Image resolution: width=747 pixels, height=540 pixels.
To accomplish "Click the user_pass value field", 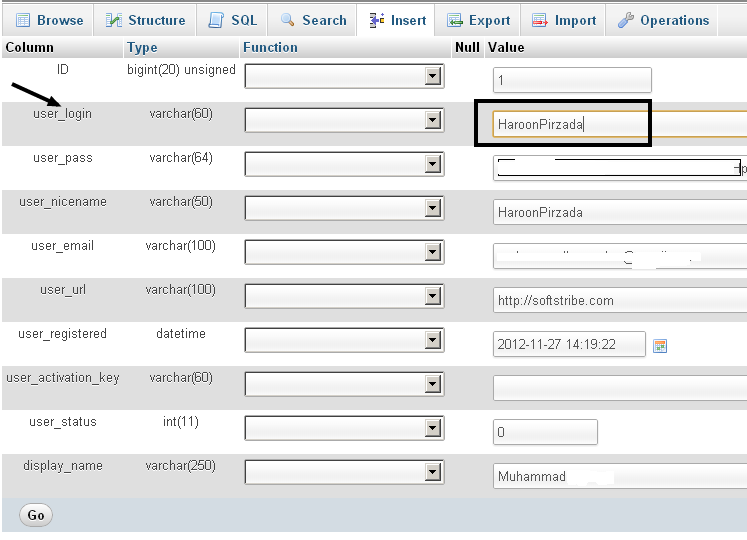I will (620, 168).
